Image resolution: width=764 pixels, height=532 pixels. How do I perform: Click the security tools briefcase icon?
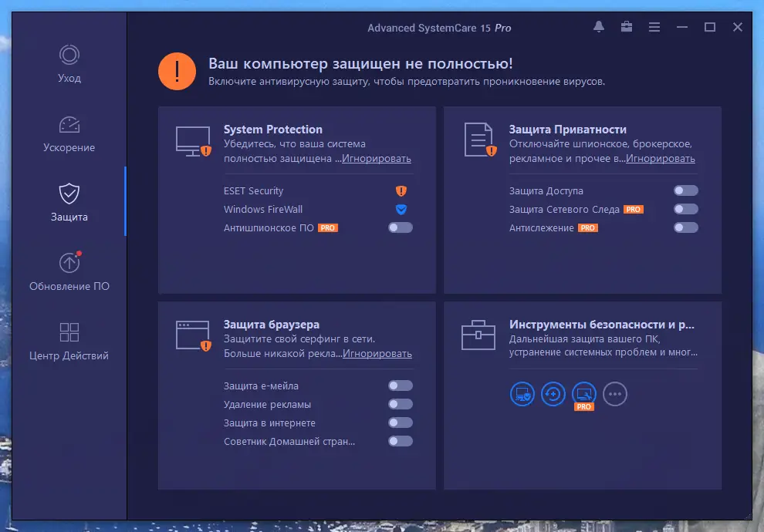pos(478,335)
